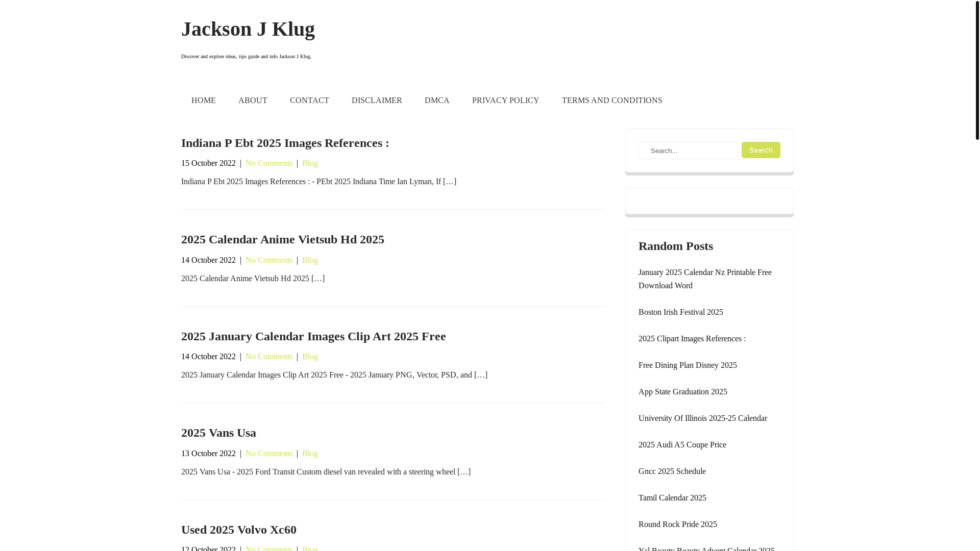Open the Used 2025 Volvo Xc60 post
The image size is (980, 551).
[x=239, y=530]
